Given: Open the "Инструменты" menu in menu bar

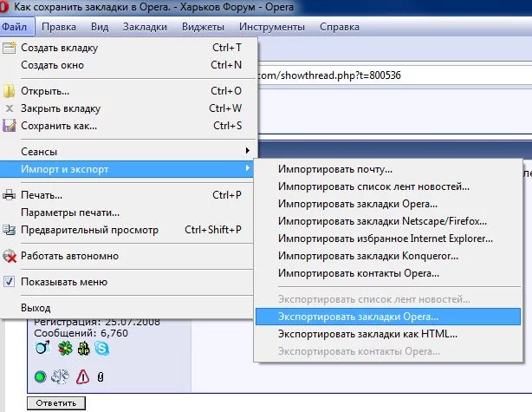Looking at the screenshot, I should pyautogui.click(x=273, y=27).
